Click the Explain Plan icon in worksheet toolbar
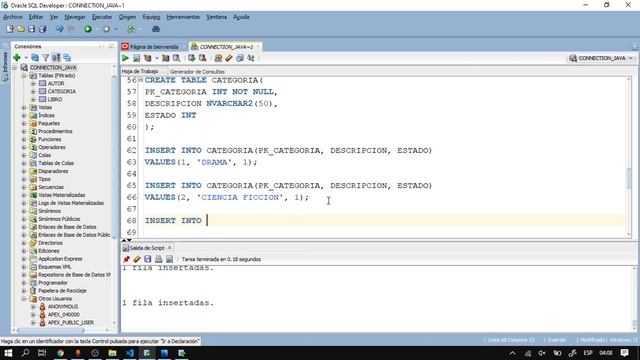This screenshot has height=360, width=640. point(147,58)
